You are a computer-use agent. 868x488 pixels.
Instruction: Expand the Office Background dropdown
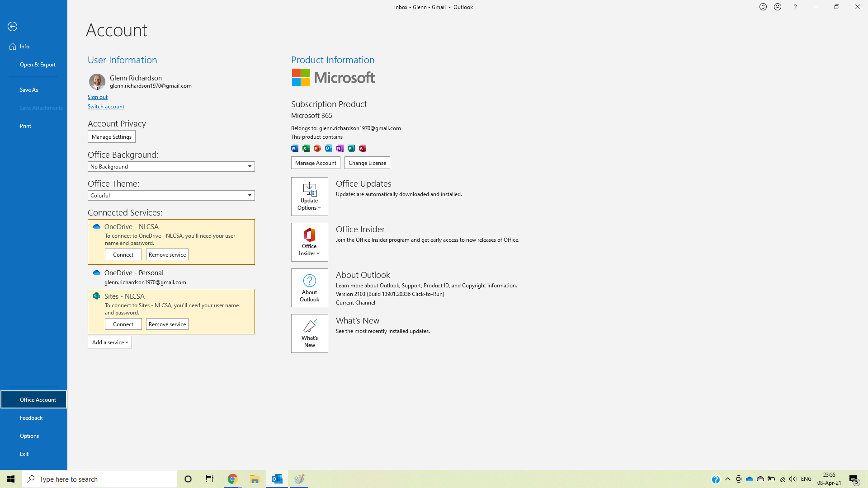(171, 167)
